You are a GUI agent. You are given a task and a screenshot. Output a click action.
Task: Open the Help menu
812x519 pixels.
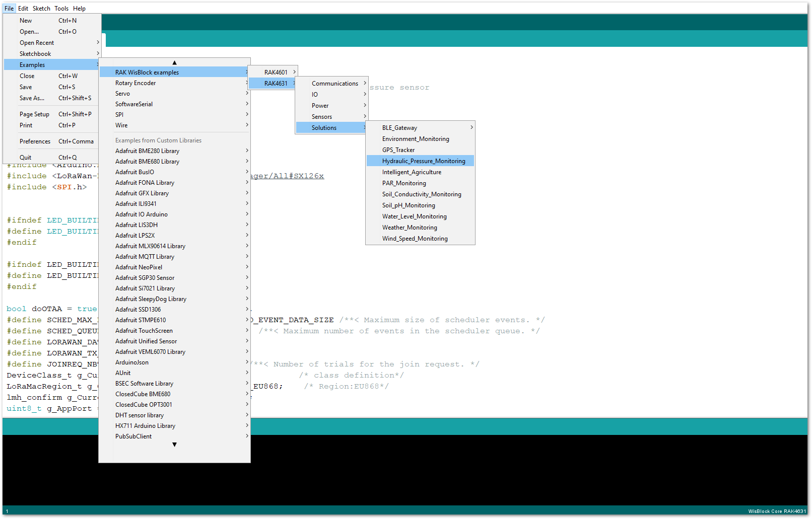coord(79,8)
